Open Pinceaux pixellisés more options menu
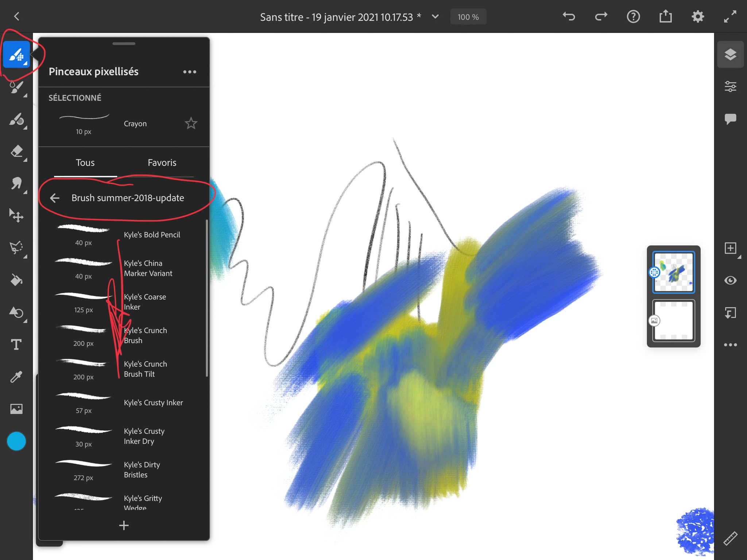Image resolution: width=747 pixels, height=560 pixels. (x=190, y=72)
